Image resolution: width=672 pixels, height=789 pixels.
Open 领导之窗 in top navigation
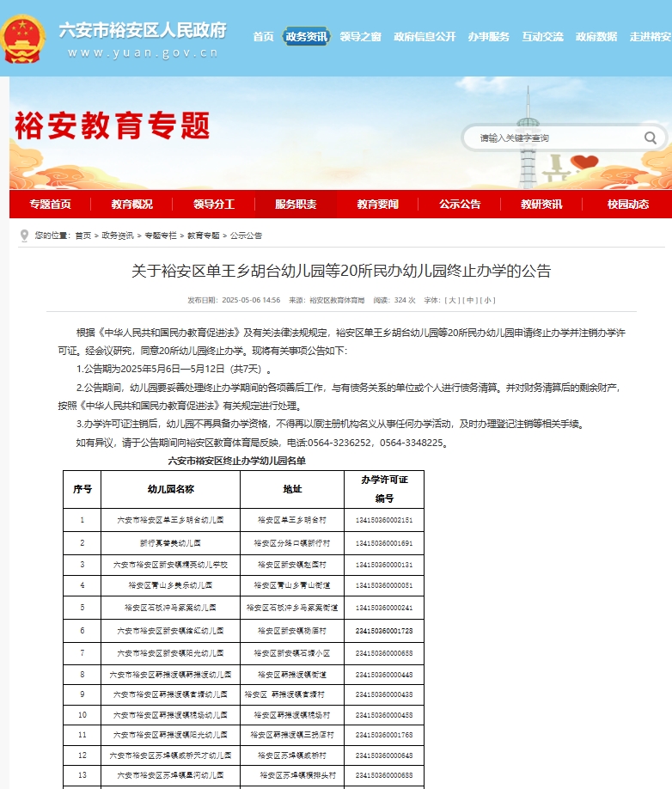pyautogui.click(x=360, y=36)
